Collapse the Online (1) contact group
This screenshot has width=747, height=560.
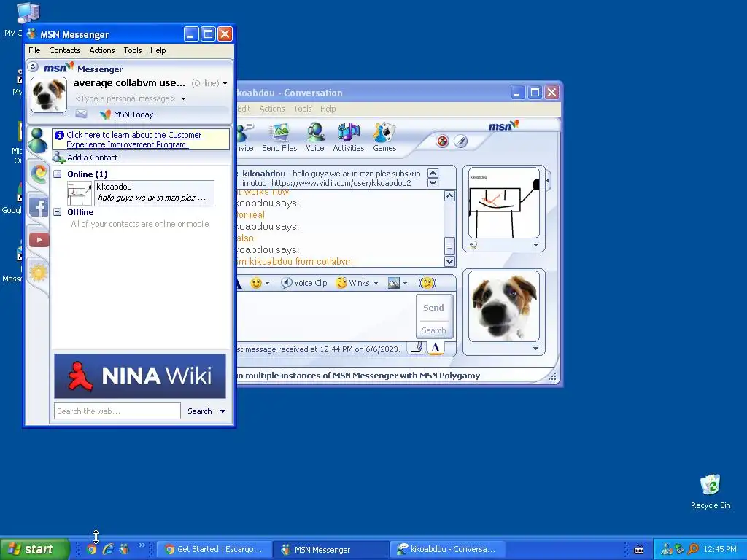point(57,174)
